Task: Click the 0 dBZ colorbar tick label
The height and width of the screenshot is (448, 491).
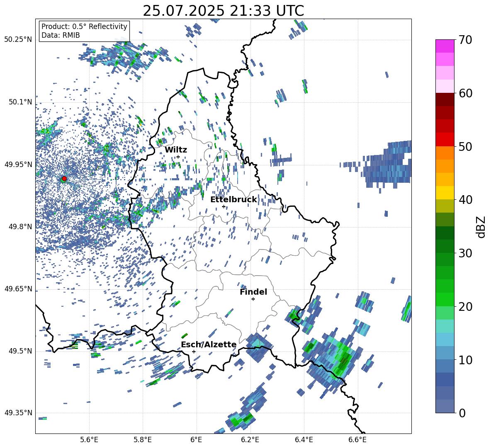Action: point(462,413)
